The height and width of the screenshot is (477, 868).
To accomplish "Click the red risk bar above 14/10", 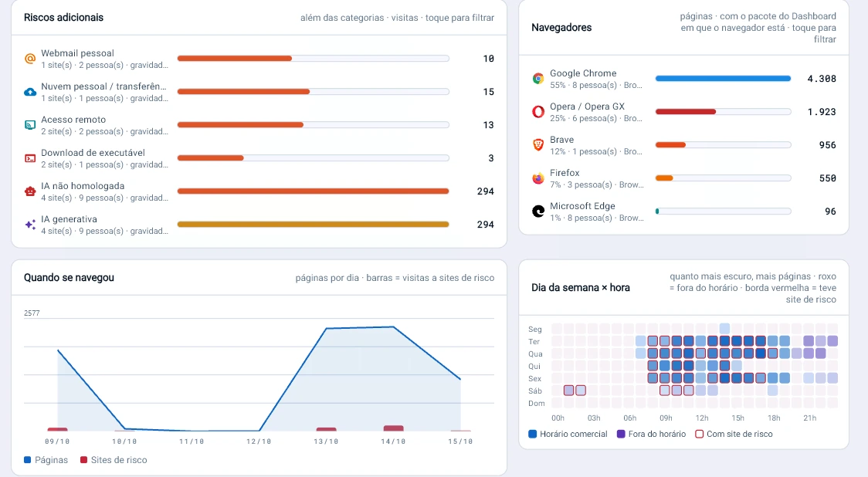I will (x=393, y=428).
